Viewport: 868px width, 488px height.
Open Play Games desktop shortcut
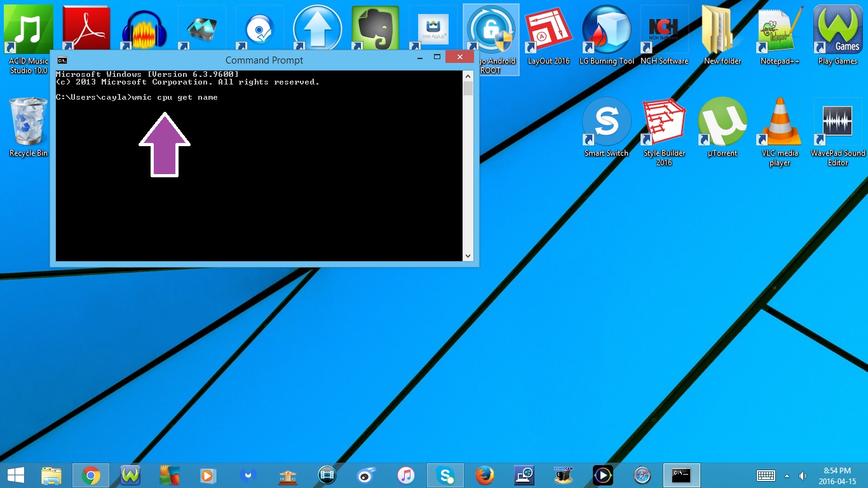[x=838, y=35]
